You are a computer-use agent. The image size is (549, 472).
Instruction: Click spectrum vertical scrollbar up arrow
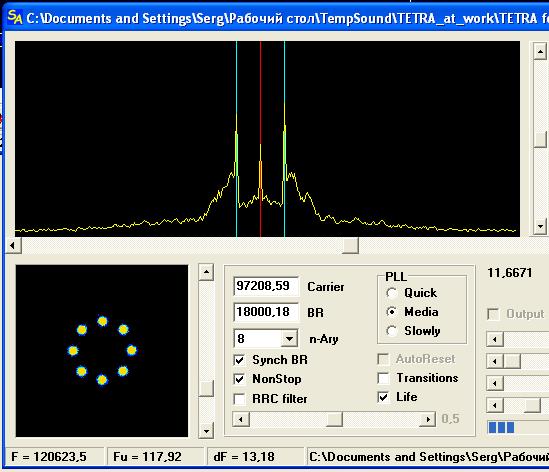click(x=540, y=52)
